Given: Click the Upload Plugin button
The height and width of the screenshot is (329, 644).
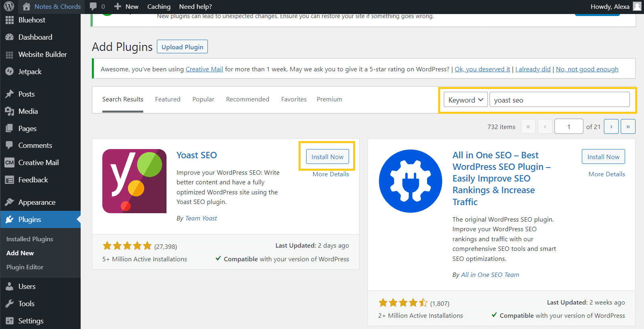Looking at the screenshot, I should (182, 47).
